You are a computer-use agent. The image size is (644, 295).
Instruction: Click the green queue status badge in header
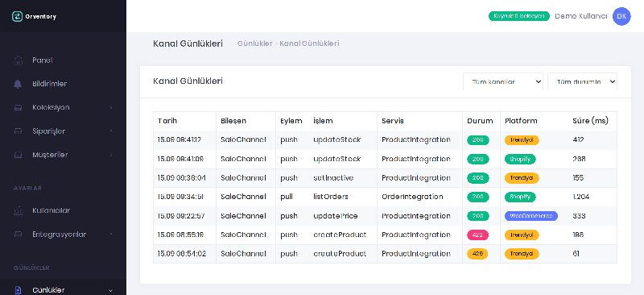518,16
